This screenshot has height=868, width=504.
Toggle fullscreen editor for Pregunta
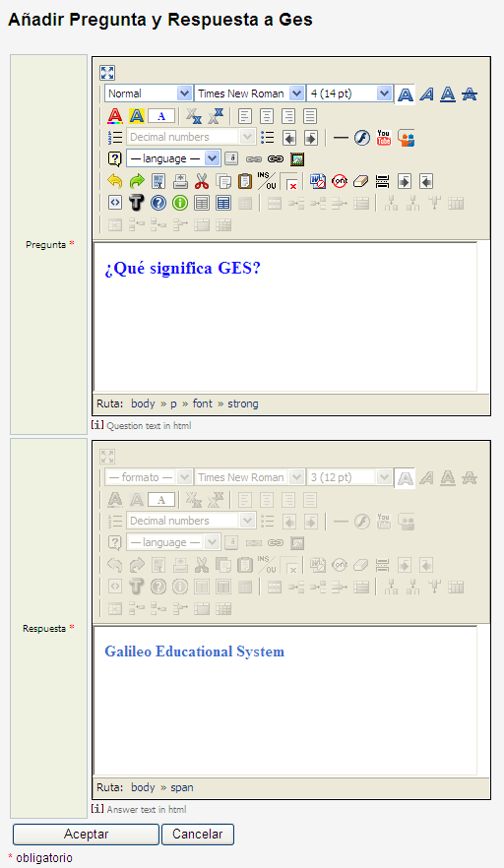pyautogui.click(x=107, y=73)
